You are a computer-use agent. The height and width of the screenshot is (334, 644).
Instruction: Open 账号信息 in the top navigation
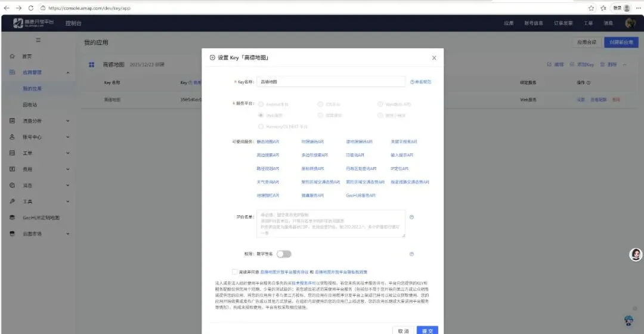pyautogui.click(x=534, y=23)
